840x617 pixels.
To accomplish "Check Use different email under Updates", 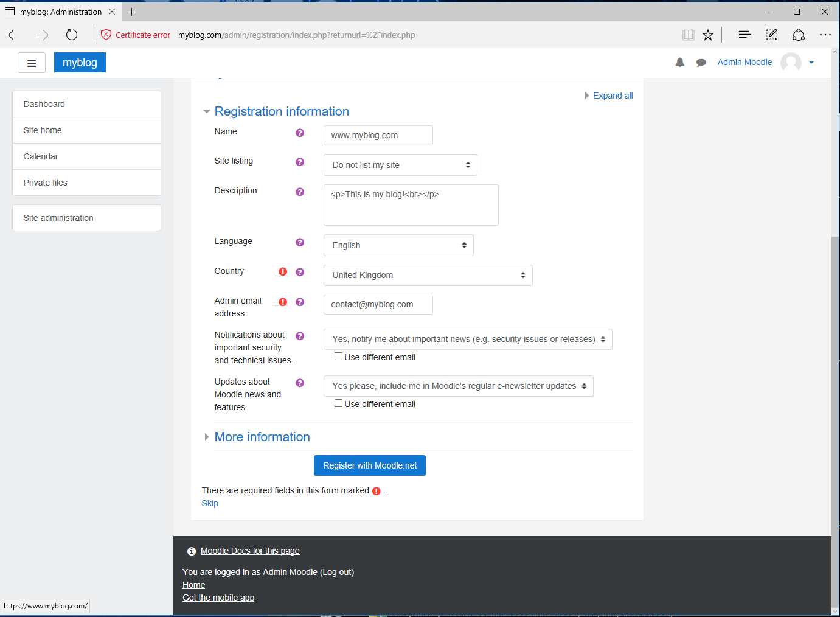I will pos(338,403).
